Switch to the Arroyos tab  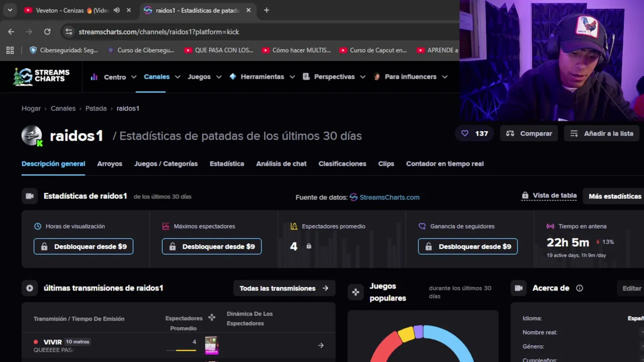(x=110, y=163)
